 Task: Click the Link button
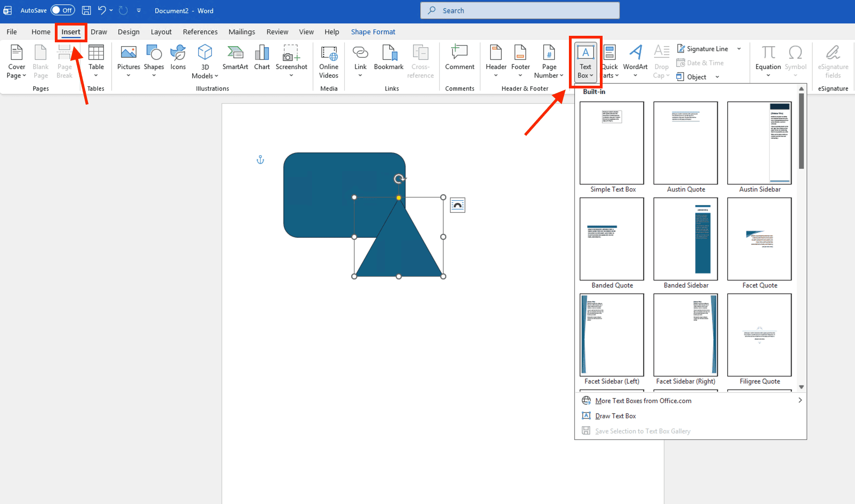(x=360, y=62)
